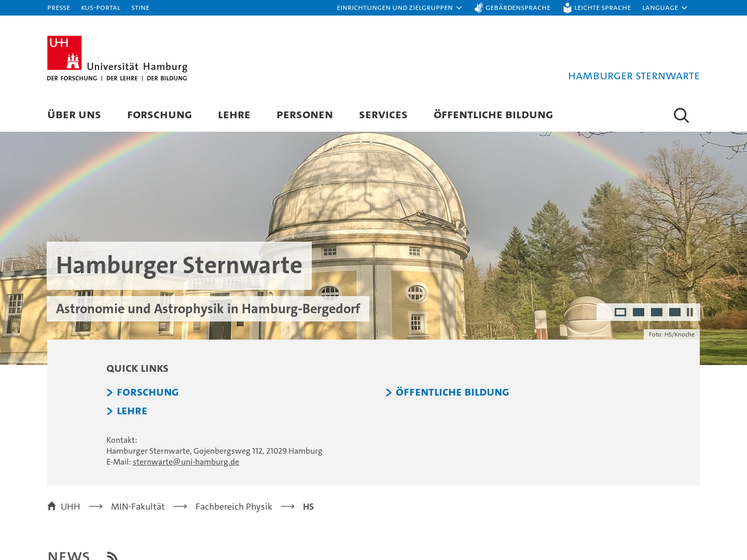Click the Gebärdensprache hand icon
This screenshot has height=560, width=747.
479,8
